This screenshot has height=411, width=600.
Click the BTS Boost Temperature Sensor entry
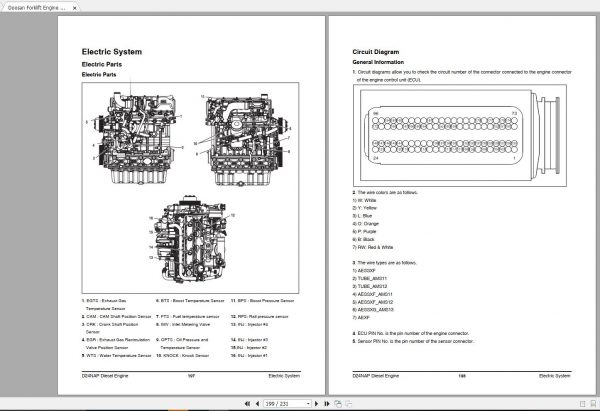tap(190, 301)
